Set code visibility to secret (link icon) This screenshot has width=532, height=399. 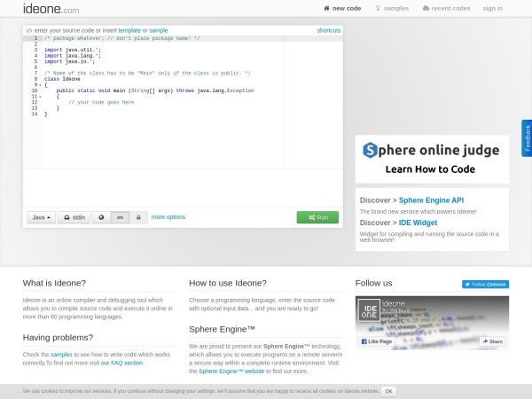pyautogui.click(x=120, y=216)
